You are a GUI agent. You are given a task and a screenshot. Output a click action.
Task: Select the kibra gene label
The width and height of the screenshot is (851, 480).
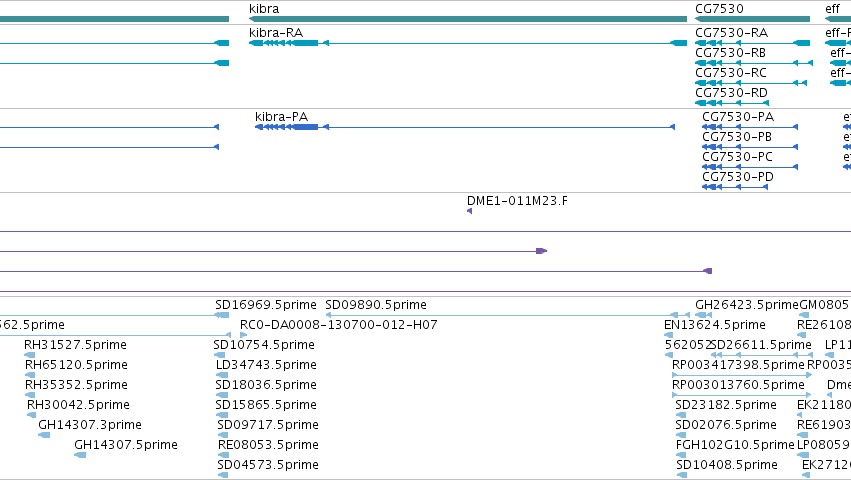pos(264,9)
